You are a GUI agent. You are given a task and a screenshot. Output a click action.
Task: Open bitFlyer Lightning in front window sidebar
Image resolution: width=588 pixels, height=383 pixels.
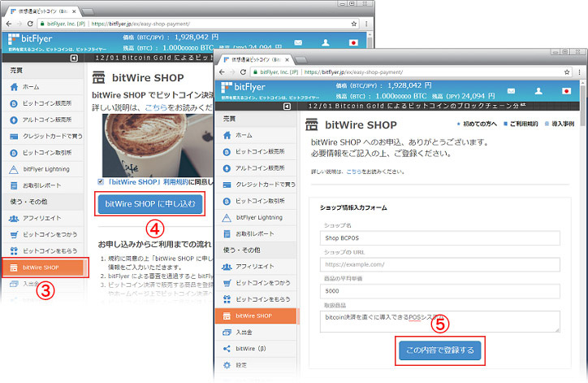[256, 217]
